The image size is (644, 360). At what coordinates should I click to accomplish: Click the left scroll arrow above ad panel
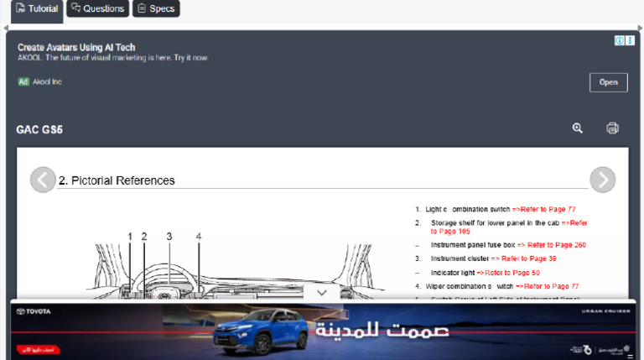5,28
